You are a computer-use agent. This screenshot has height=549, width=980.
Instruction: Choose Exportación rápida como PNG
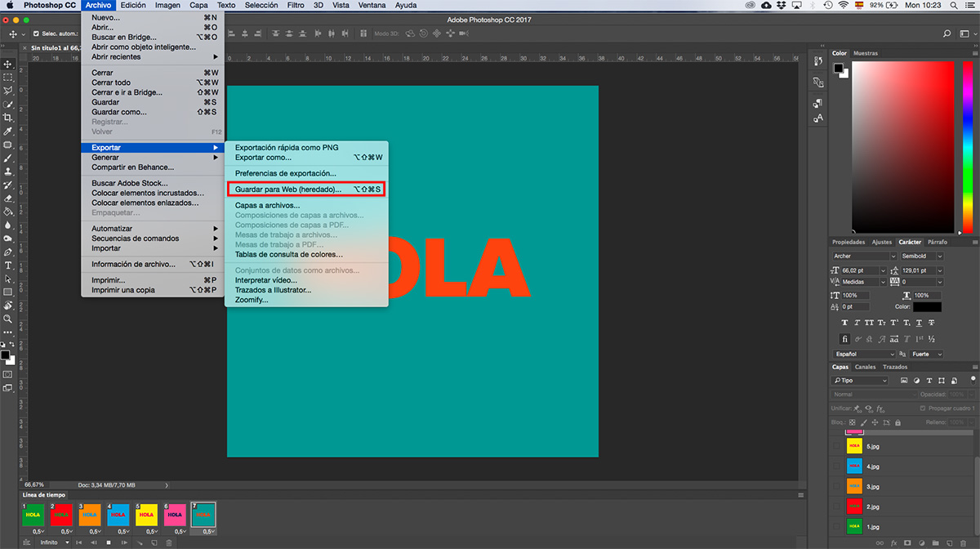[x=287, y=147]
